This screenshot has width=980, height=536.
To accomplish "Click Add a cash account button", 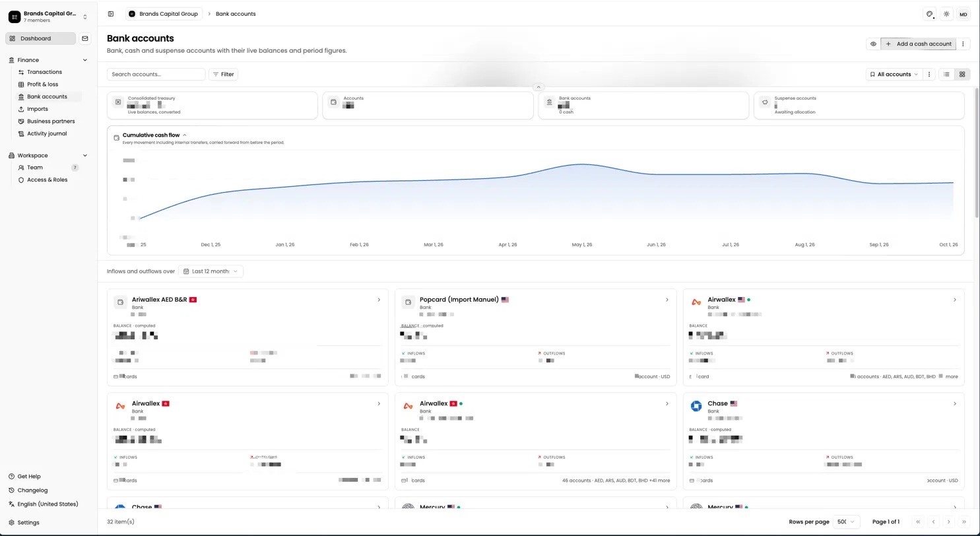I will pos(919,44).
